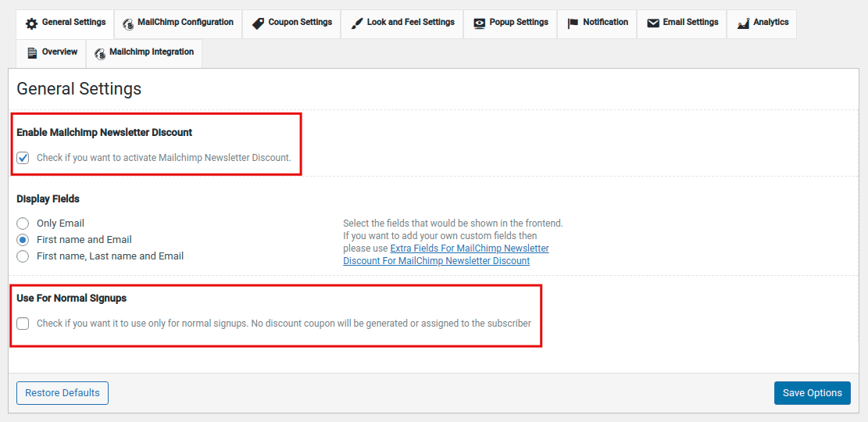Screen dimensions: 868x422
Task: Select the Only Email radio option
Action: [23, 224]
